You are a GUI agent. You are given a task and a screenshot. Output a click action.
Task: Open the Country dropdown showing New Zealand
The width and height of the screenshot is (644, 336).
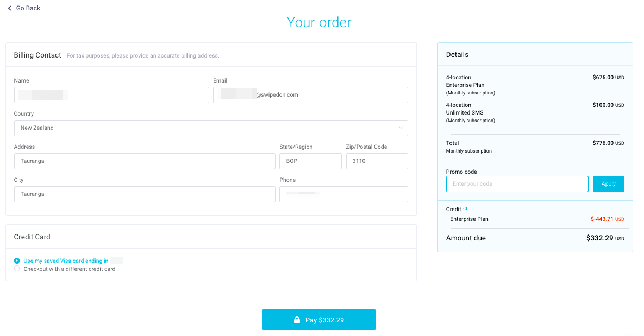click(x=211, y=128)
